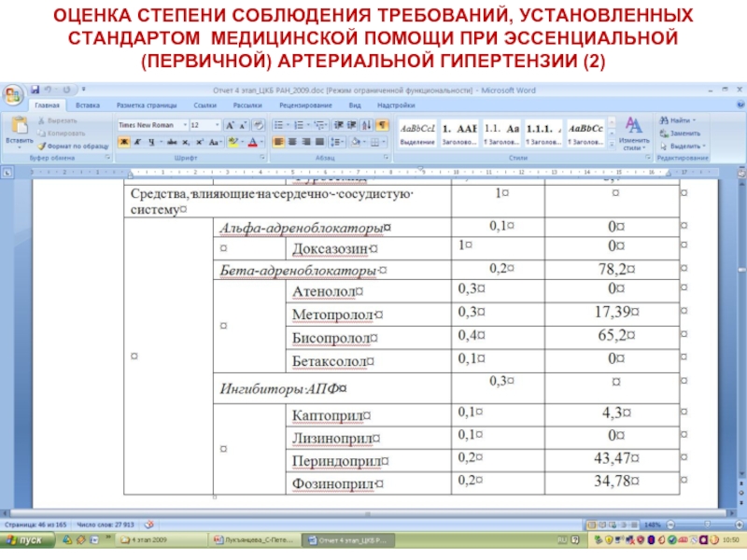Open the Лукьянцева_С-Пете taskbar item
This screenshot has width=747, height=560.
[x=254, y=540]
